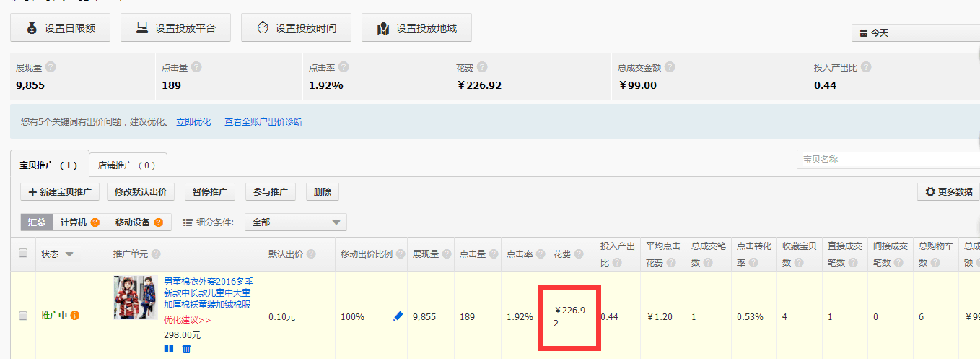Click the trash icon under the product
The image size is (980, 359).
point(186,349)
